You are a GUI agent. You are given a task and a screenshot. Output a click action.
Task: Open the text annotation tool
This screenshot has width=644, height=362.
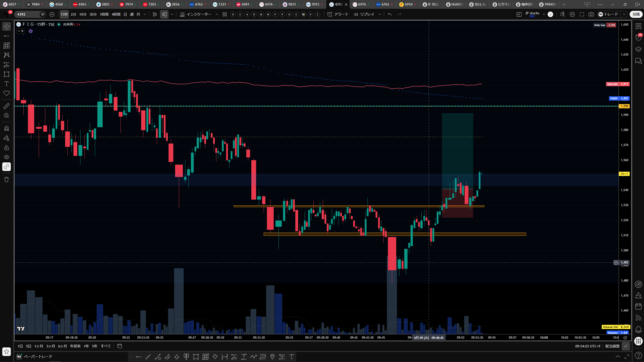point(7,84)
